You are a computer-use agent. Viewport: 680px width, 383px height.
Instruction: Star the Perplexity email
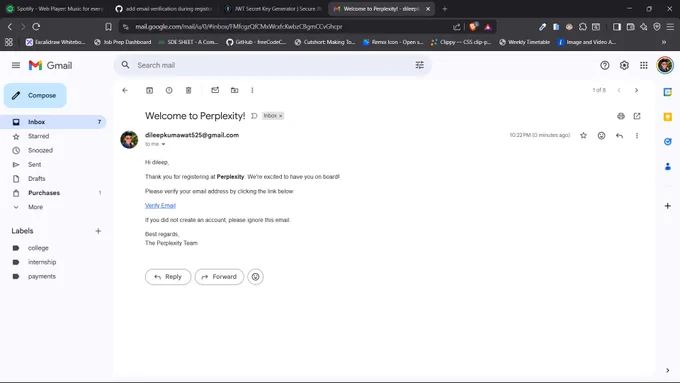[x=584, y=135]
